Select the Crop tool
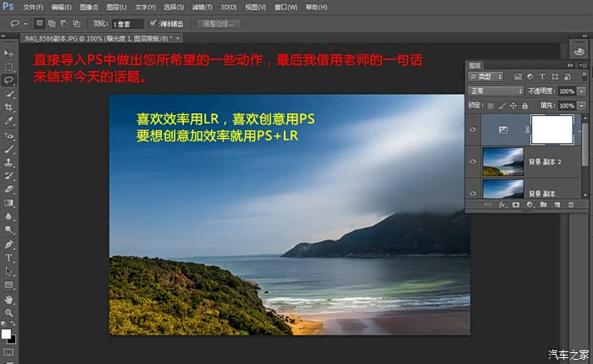 coord(8,108)
